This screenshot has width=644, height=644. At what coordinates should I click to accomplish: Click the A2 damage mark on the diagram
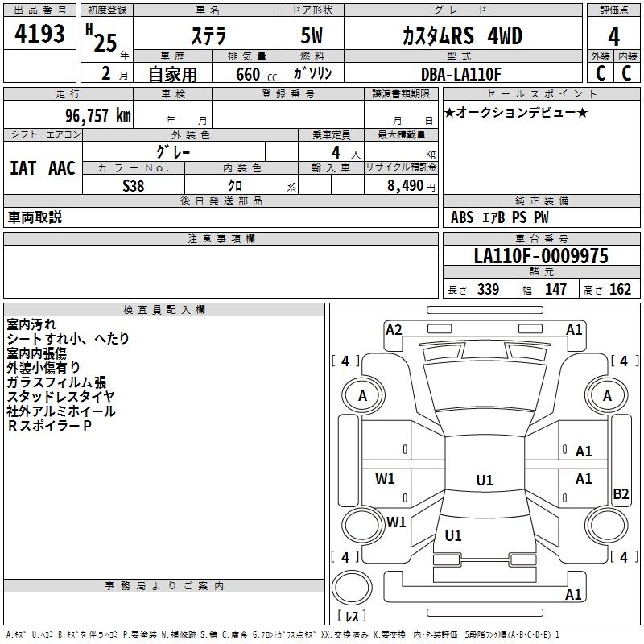pyautogui.click(x=394, y=330)
